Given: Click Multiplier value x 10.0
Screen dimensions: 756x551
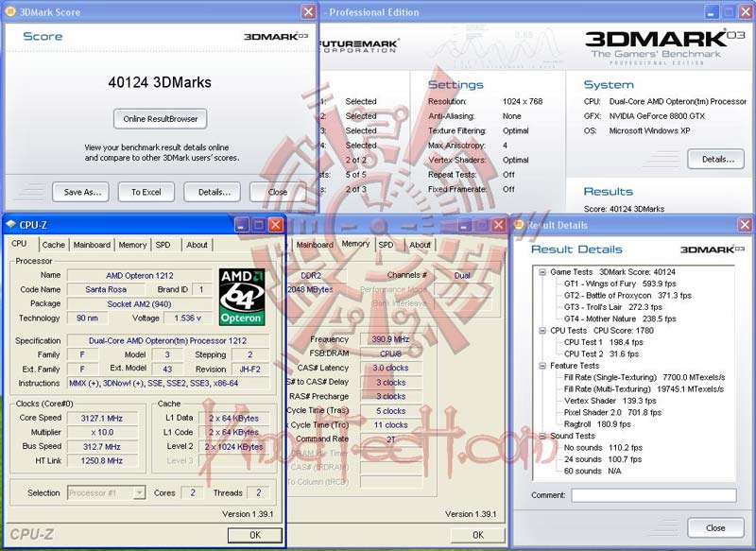Looking at the screenshot, I should 102,433.
